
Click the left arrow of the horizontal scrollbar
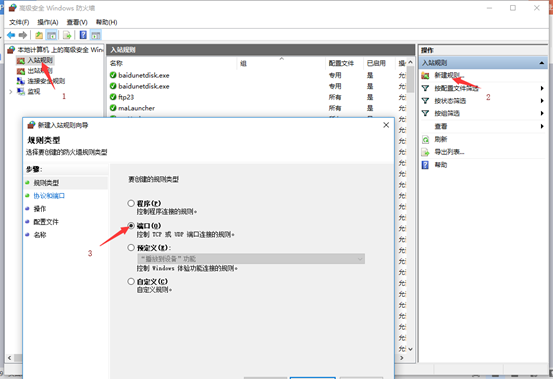coord(10,358)
